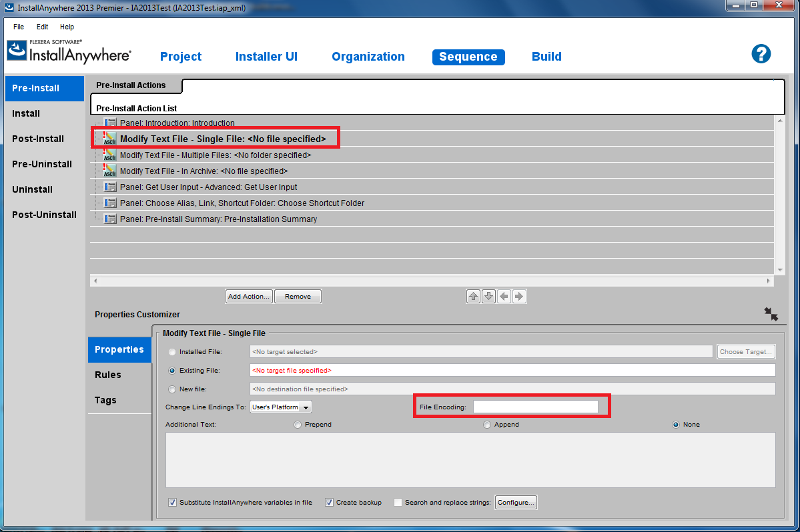800x532 pixels.
Task: Open the Pre-Install Actions tab
Action: [x=131, y=85]
